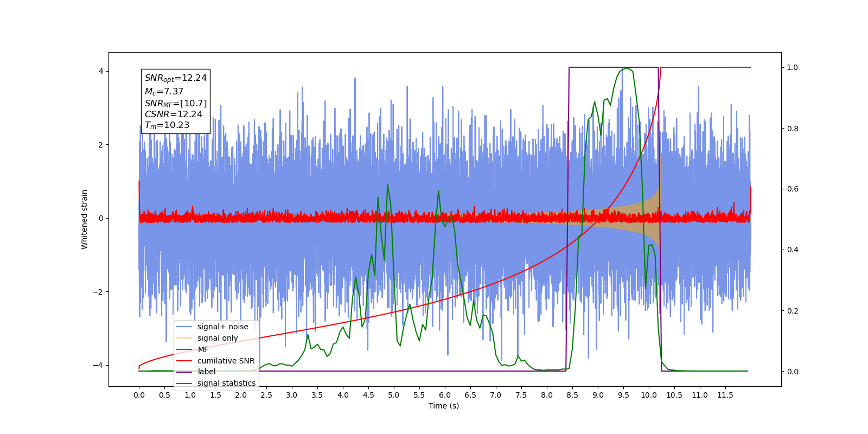Click the 'Whitened strain' y-axis label

84,219
